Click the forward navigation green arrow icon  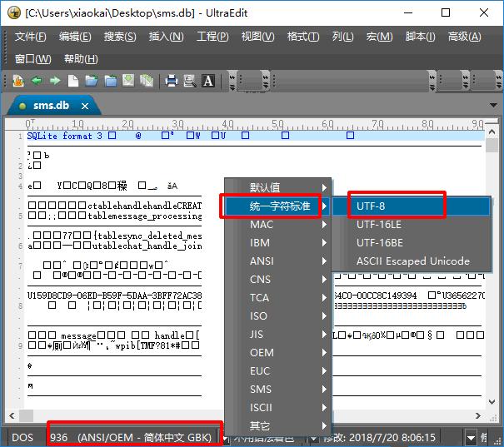click(54, 81)
